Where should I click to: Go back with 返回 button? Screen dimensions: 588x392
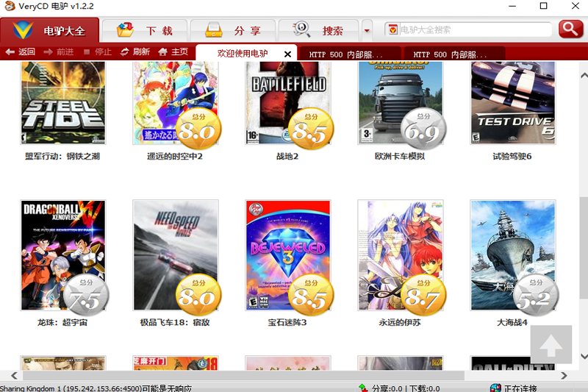pyautogui.click(x=21, y=51)
